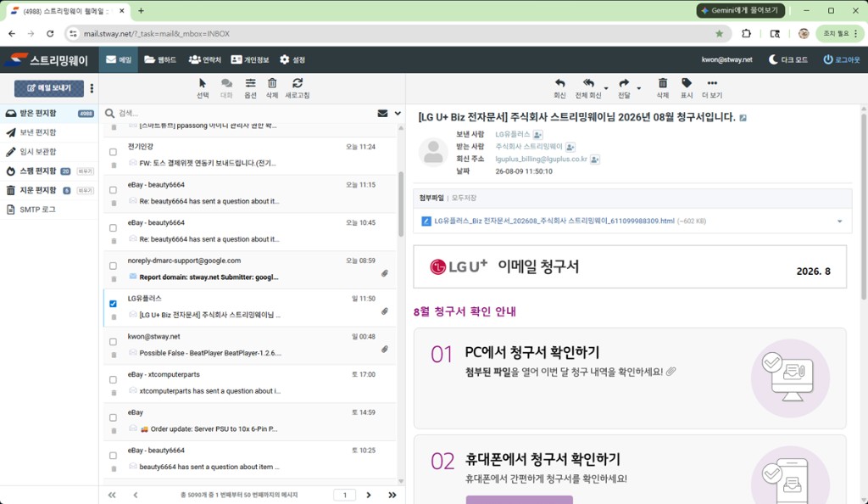The image size is (868, 504).
Task: Open the Contacts (연락처) tab
Action: coord(204,59)
